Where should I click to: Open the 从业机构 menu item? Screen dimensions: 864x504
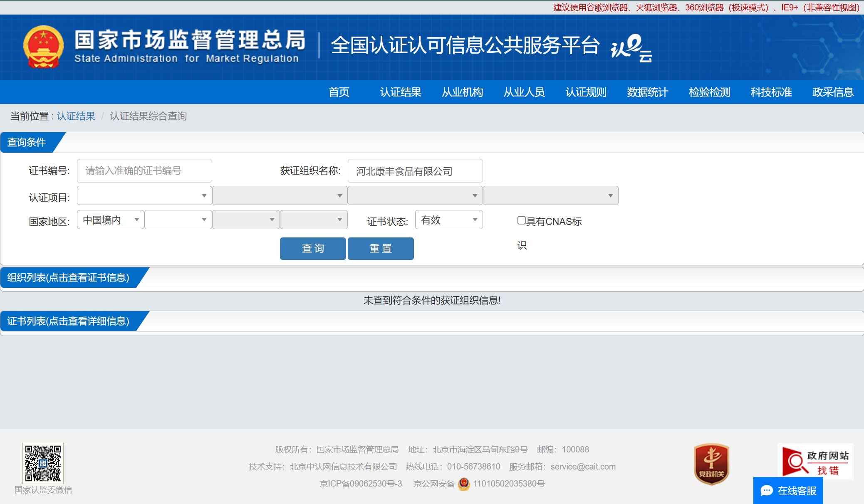(x=463, y=92)
